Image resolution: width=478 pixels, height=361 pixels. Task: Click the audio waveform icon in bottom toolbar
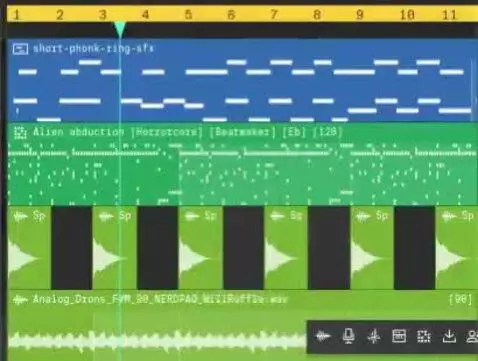click(323, 336)
